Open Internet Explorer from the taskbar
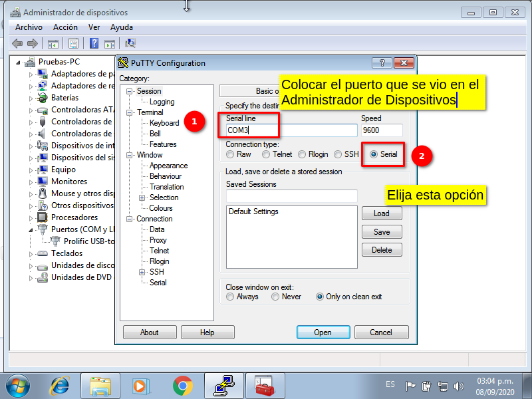The image size is (532, 399). [x=61, y=386]
